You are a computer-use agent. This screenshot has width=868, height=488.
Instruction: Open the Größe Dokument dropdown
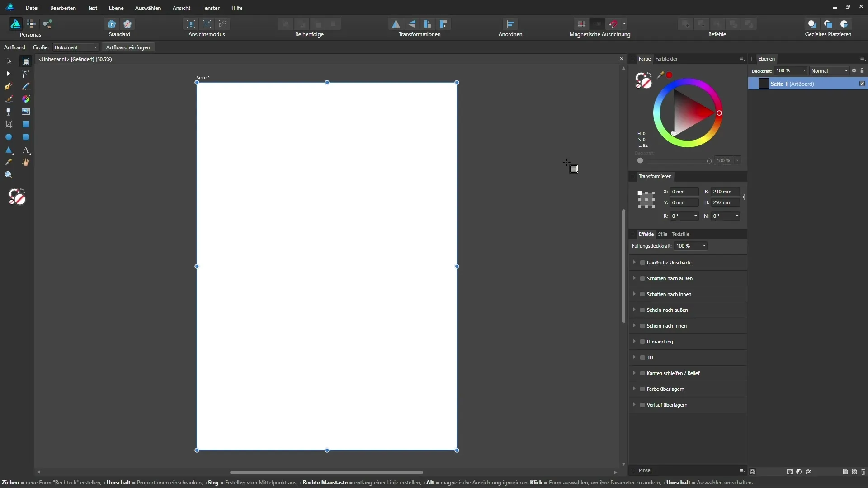click(x=75, y=47)
